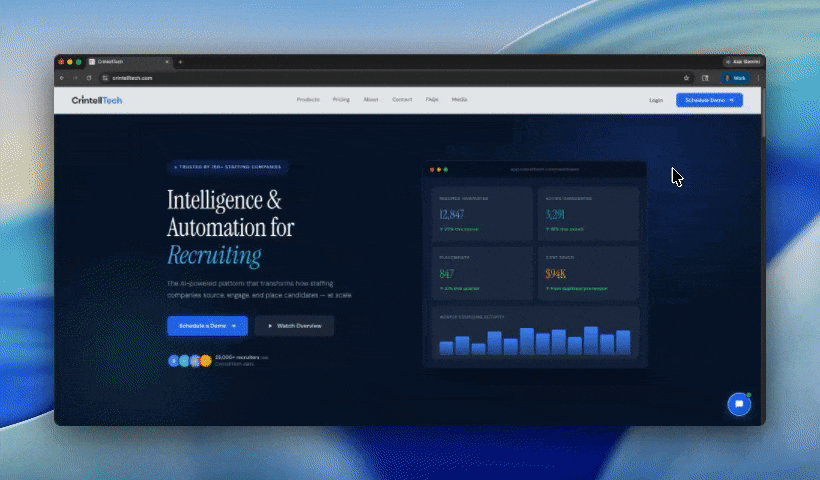Open the Chrome three-dot menu
The height and width of the screenshot is (480, 820).
coord(758,78)
